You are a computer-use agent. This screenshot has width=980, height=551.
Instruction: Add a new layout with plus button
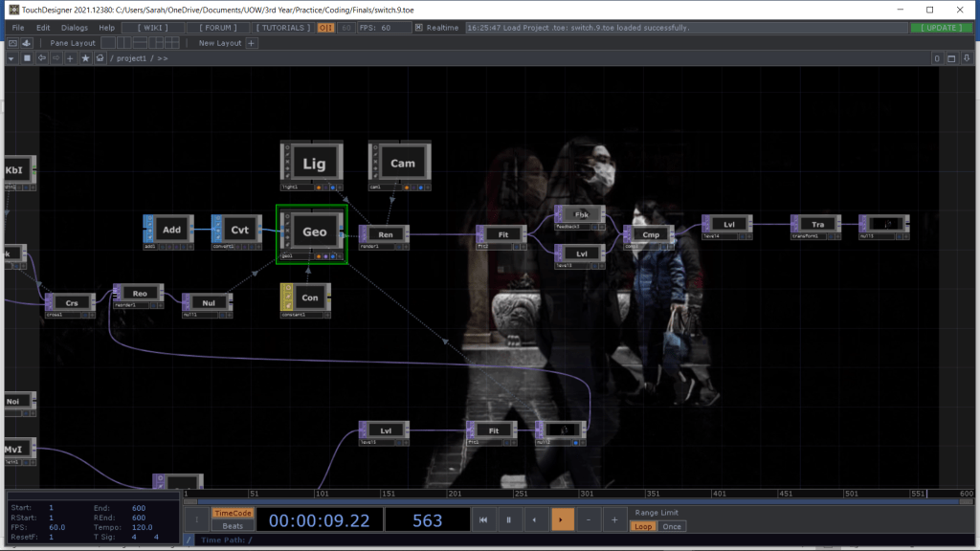coord(252,43)
